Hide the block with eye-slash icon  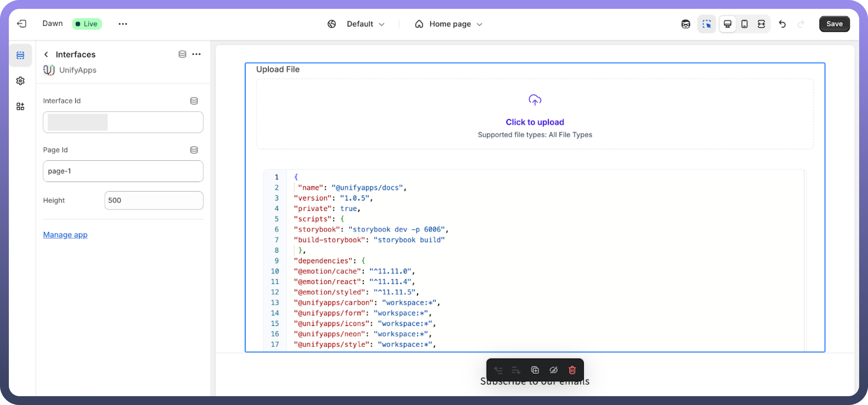[553, 370]
